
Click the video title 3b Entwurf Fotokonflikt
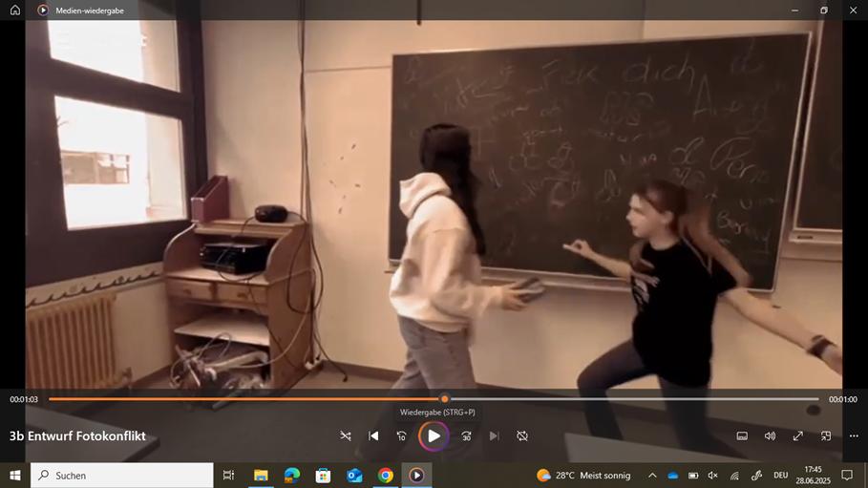tap(77, 436)
